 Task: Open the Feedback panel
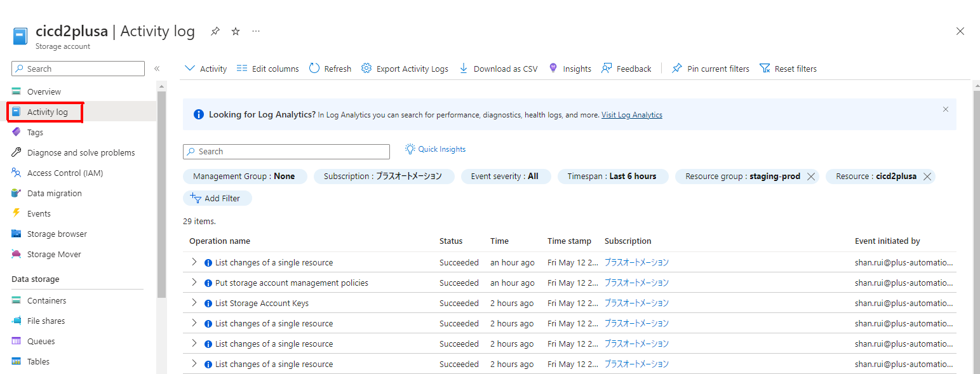point(626,69)
